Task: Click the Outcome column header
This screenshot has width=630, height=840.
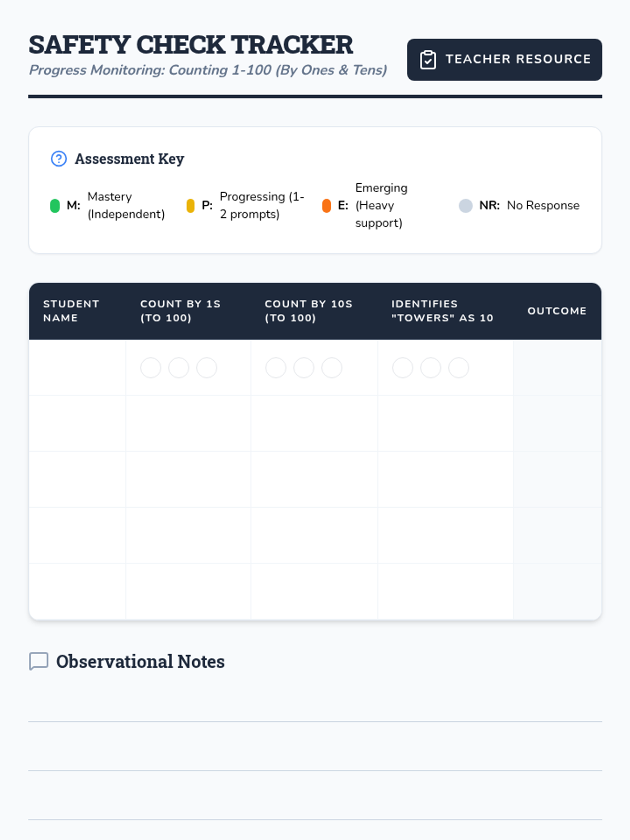Action: (x=556, y=311)
